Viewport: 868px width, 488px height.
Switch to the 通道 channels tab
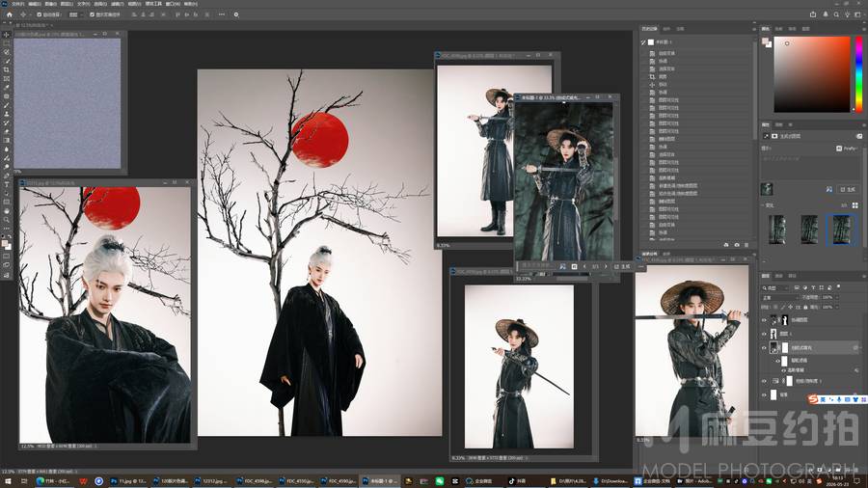[779, 276]
